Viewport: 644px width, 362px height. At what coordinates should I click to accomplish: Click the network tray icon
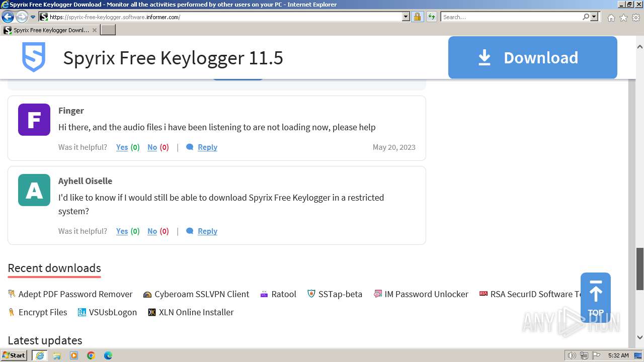(584, 355)
